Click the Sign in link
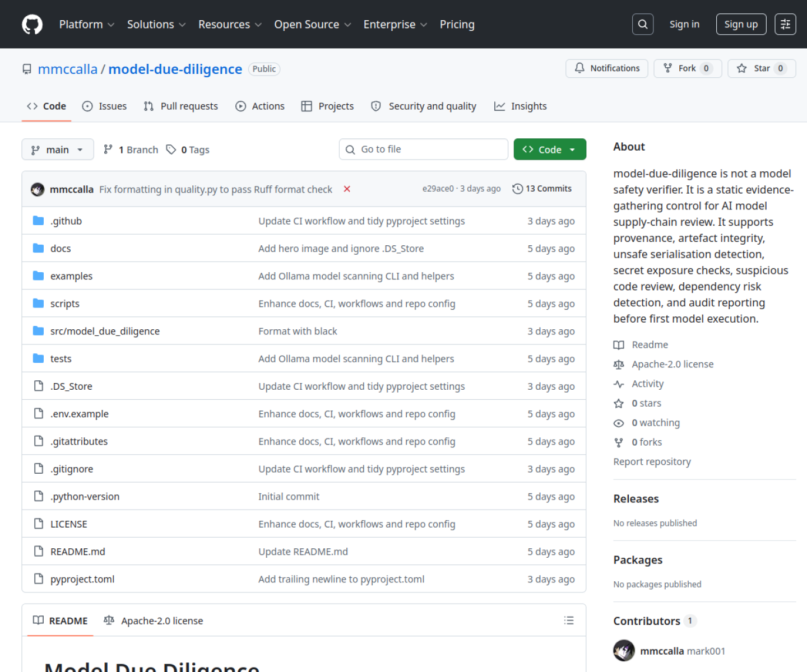Viewport: 807px width, 672px height. click(x=684, y=24)
